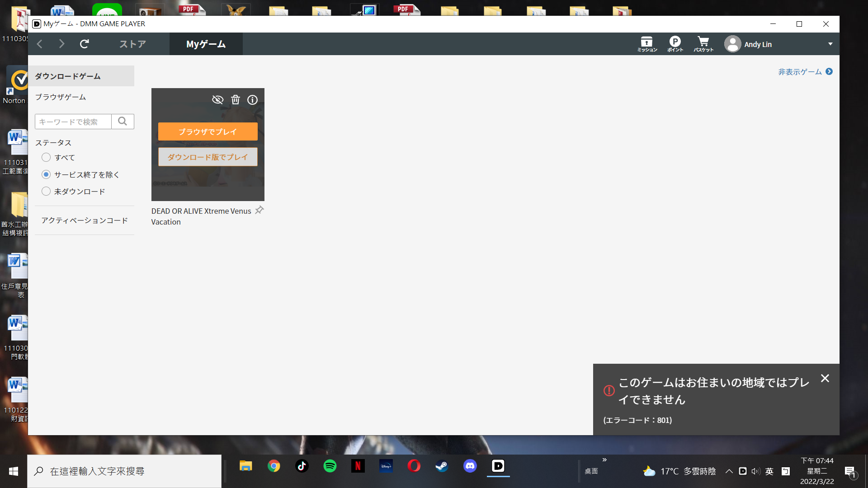Screen dimensions: 868x488
Task: Go back with the left arrow button
Action: click(40, 44)
